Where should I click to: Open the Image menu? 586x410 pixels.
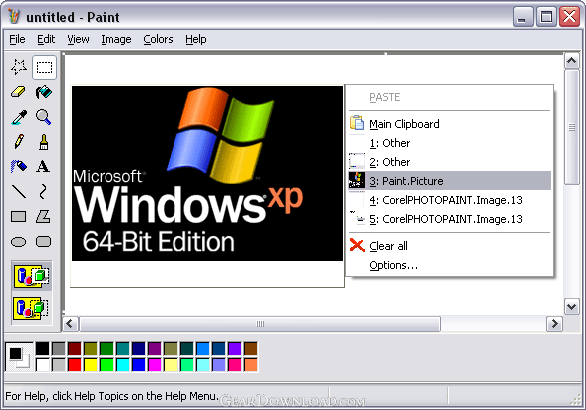116,39
